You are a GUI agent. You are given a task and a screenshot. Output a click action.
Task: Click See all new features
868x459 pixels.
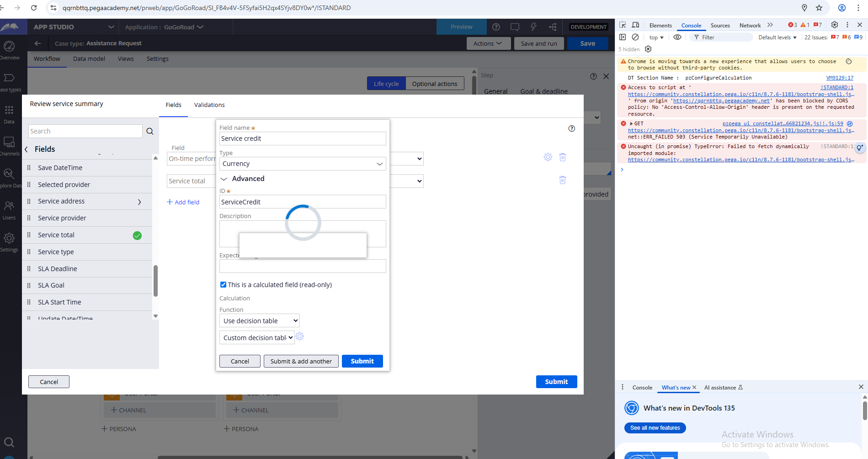coord(655,428)
